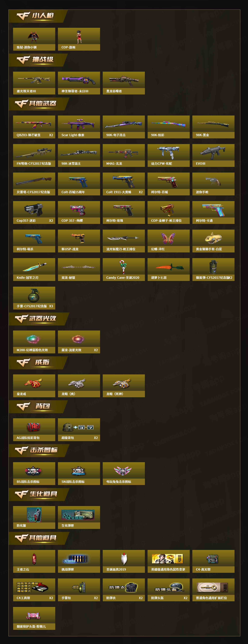The width and height of the screenshot is (248, 644).
Task: Open the 激光毁灭者III weapon card
Action: click(x=34, y=83)
